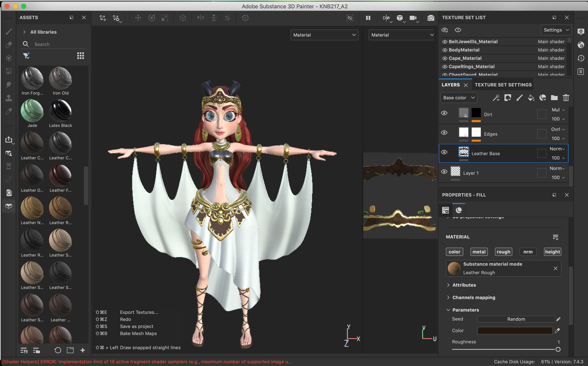588x366 pixels.
Task: Click the add fill layer bucket icon
Action: click(531, 98)
